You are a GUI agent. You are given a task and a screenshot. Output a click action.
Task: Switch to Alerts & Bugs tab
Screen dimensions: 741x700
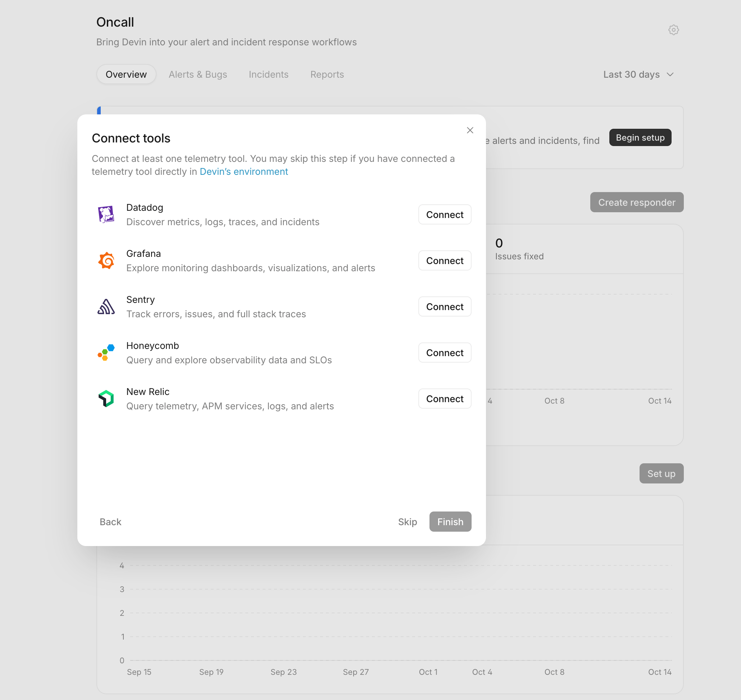coord(198,74)
